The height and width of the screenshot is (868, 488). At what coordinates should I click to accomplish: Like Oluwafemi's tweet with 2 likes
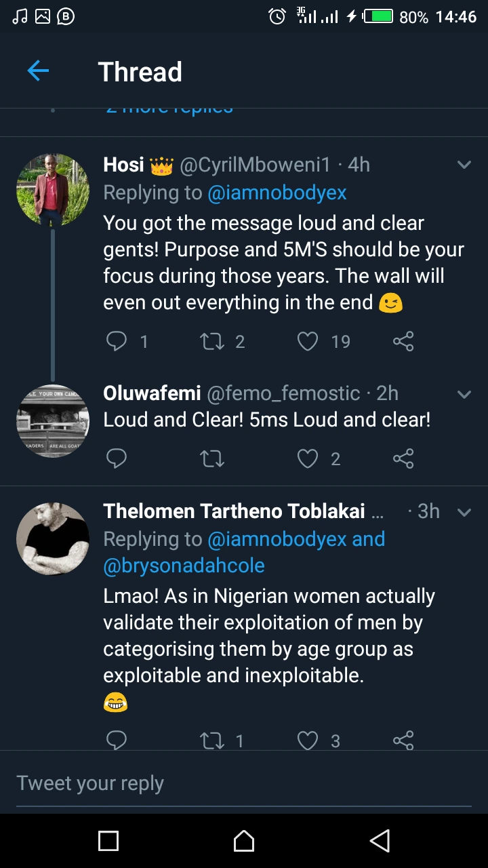308,459
